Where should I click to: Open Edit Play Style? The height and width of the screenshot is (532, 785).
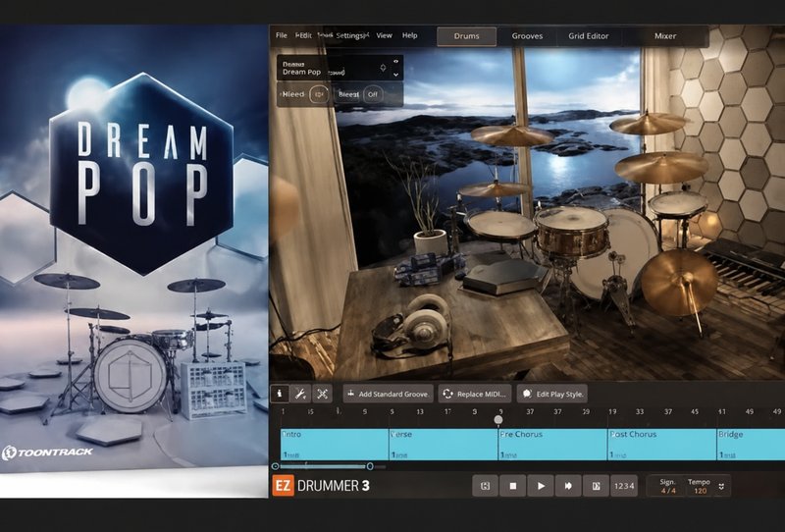tap(552, 394)
